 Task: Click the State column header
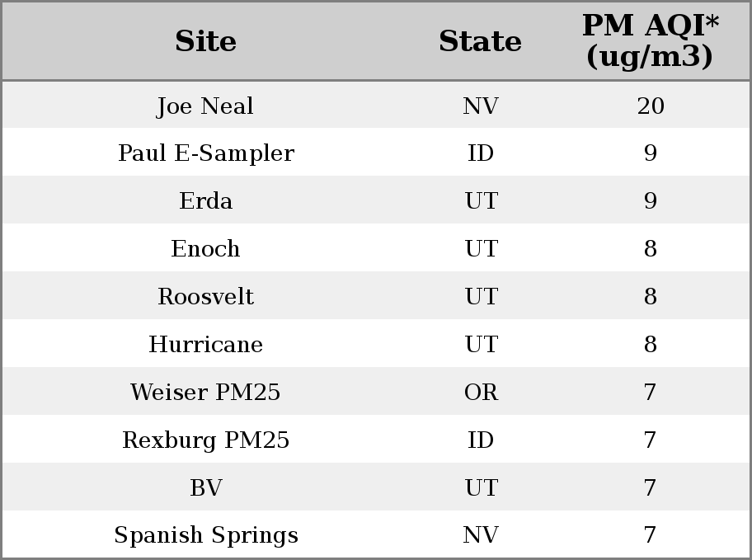coord(481,41)
